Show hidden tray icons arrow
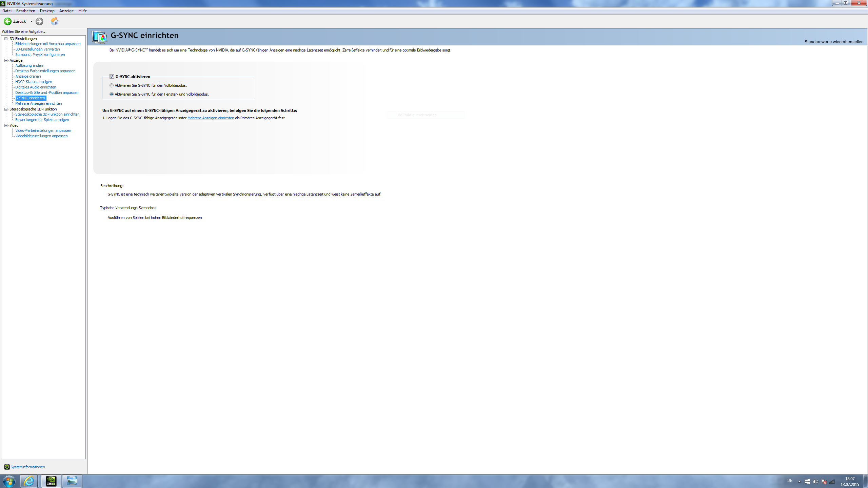The height and width of the screenshot is (488, 868). 799,482
